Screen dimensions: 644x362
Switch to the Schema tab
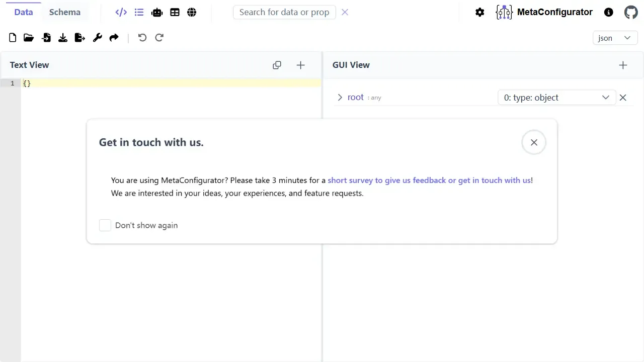65,12
